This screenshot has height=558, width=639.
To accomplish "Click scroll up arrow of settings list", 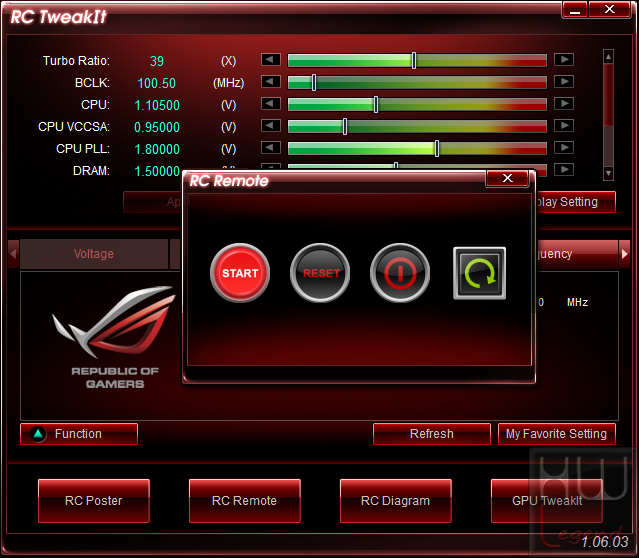I will click(608, 57).
